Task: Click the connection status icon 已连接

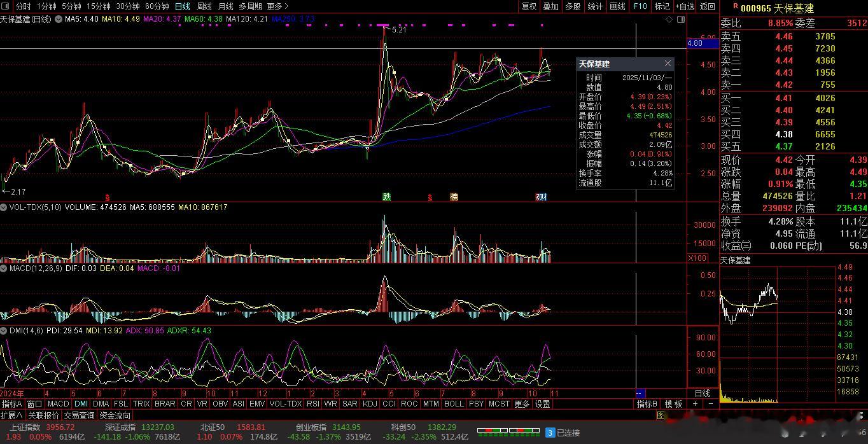Action: (563, 433)
